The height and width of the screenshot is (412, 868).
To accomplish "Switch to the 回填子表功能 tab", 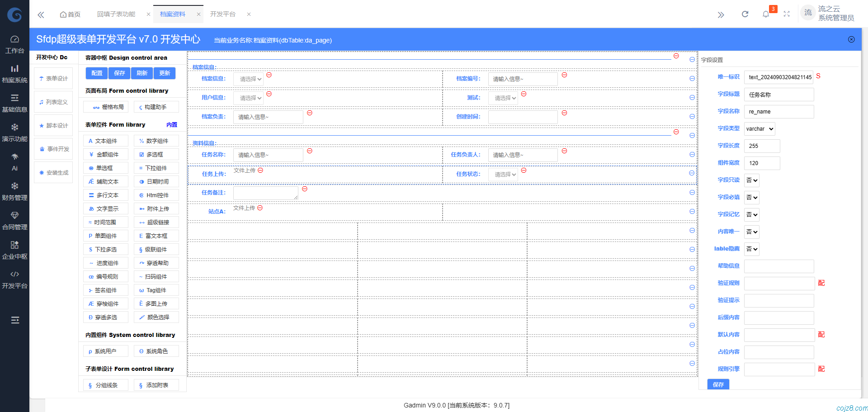I will click(116, 14).
